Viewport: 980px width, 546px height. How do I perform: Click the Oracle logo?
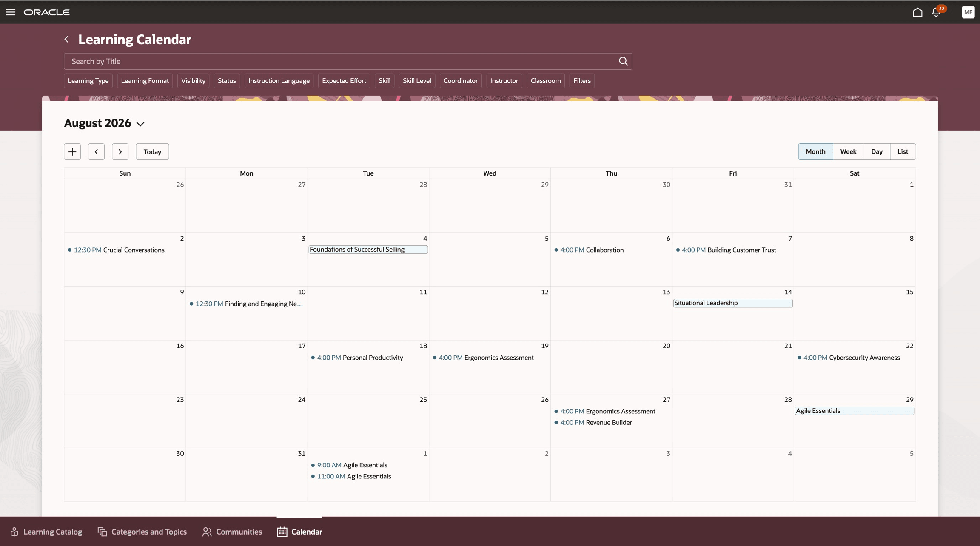pos(47,12)
